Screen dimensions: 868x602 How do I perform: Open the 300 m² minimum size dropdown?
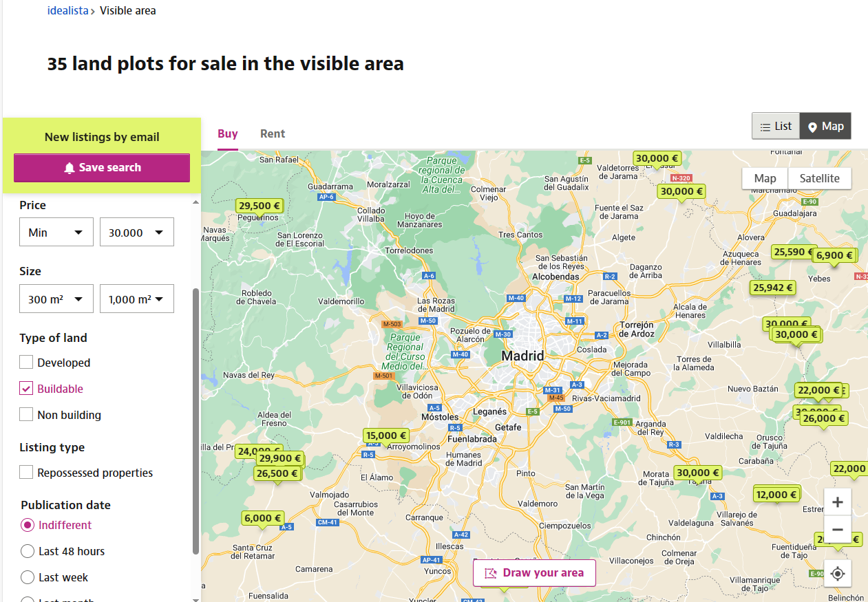tap(56, 299)
